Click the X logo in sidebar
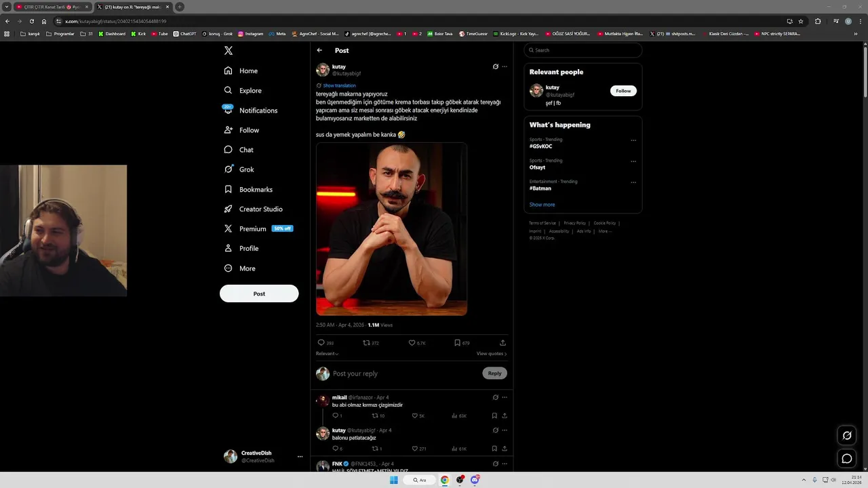Screen dimensions: 868x488 point(229,50)
